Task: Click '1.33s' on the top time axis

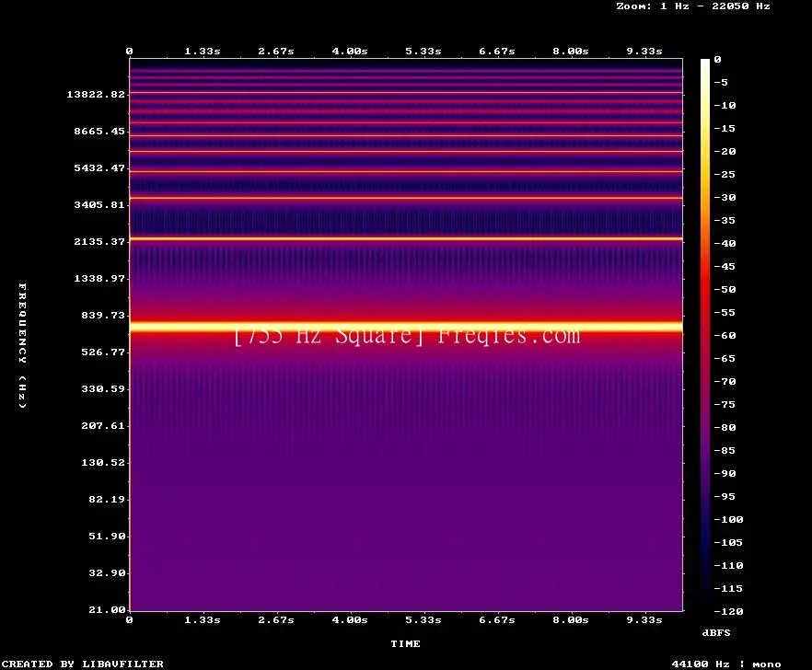Action: coord(203,52)
